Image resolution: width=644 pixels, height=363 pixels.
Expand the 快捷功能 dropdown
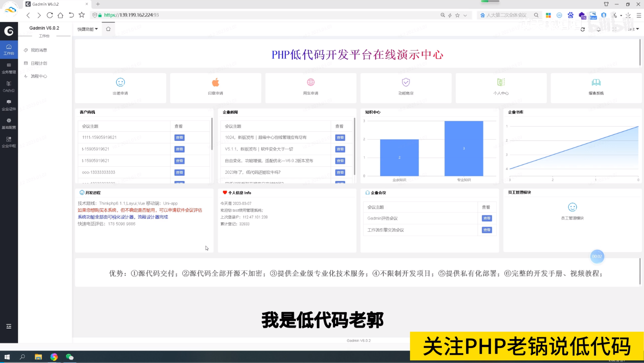pos(87,29)
